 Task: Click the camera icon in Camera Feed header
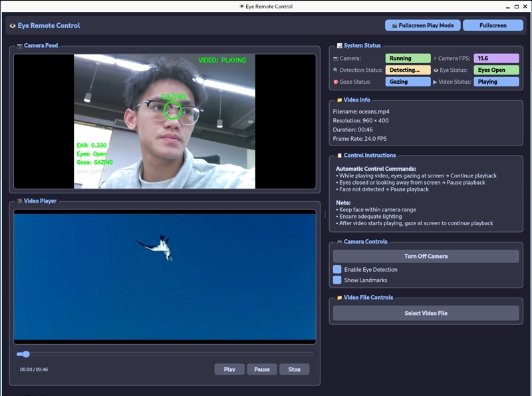tap(19, 46)
